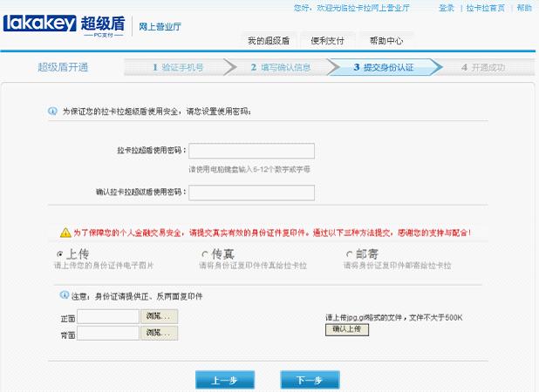Image resolution: width=539 pixels, height=392 pixels.
Task: Select the 邮寄 radio option
Action: [349, 254]
